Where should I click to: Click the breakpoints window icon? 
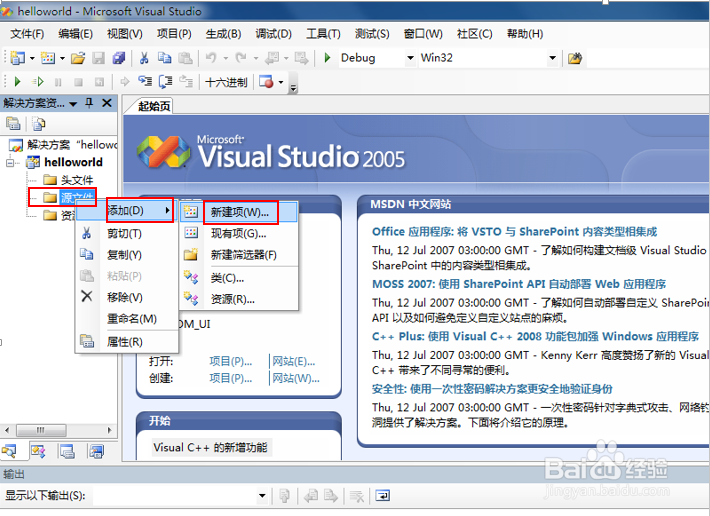click(266, 82)
